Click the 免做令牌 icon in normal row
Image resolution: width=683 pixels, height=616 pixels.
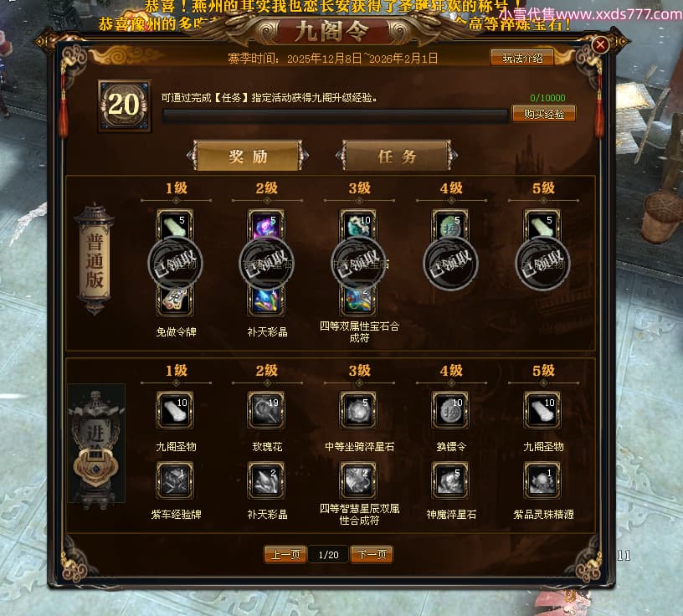click(175, 300)
